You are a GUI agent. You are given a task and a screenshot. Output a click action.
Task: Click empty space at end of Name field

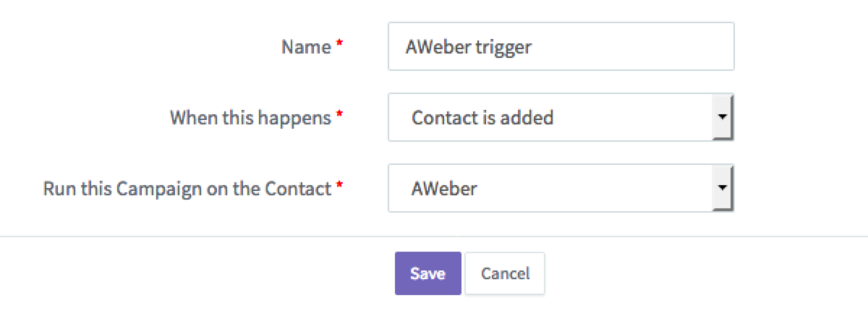point(651,48)
